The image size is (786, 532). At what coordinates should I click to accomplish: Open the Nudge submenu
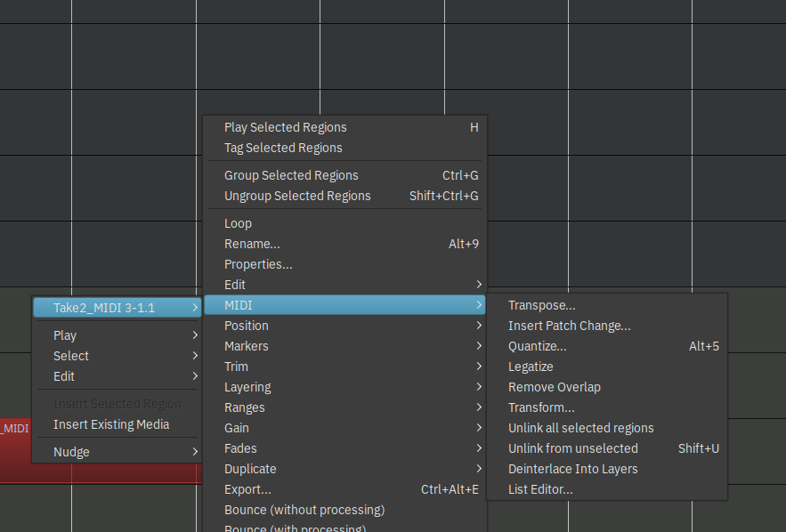[x=71, y=452]
